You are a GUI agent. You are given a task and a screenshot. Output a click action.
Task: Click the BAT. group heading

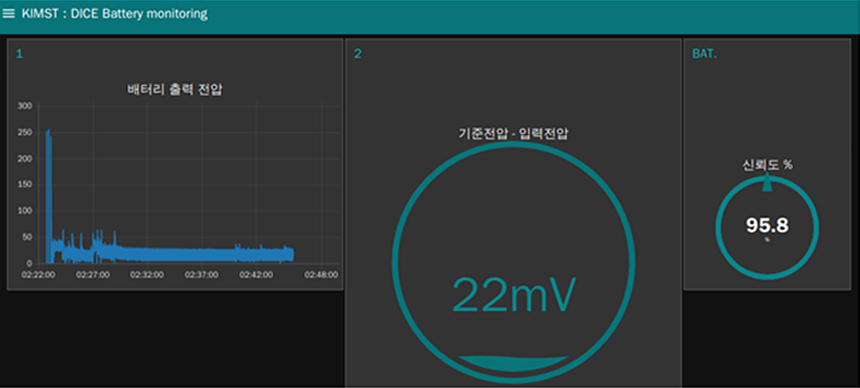click(704, 54)
